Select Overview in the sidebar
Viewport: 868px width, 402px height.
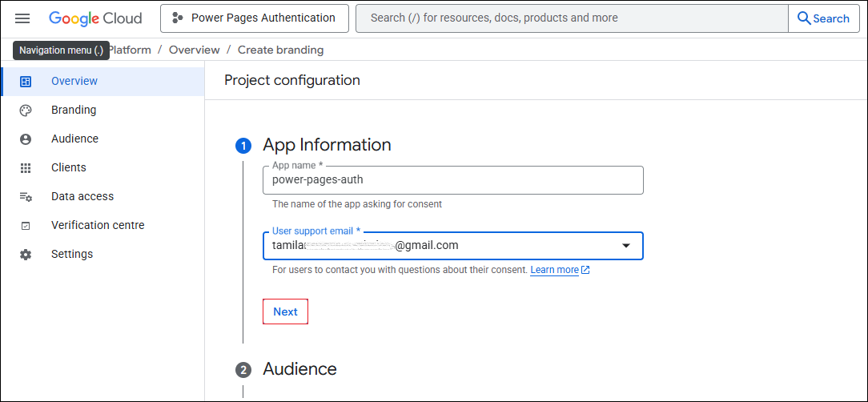102,82
